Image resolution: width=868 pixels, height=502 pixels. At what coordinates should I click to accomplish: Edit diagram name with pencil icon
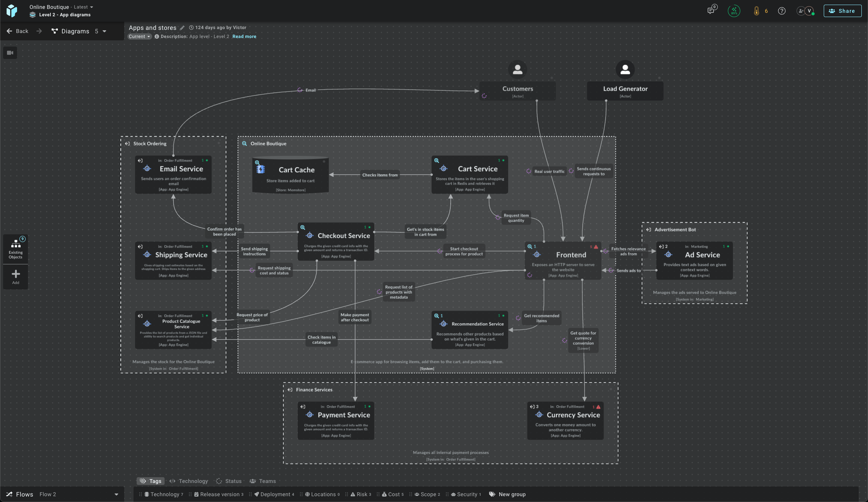(182, 28)
